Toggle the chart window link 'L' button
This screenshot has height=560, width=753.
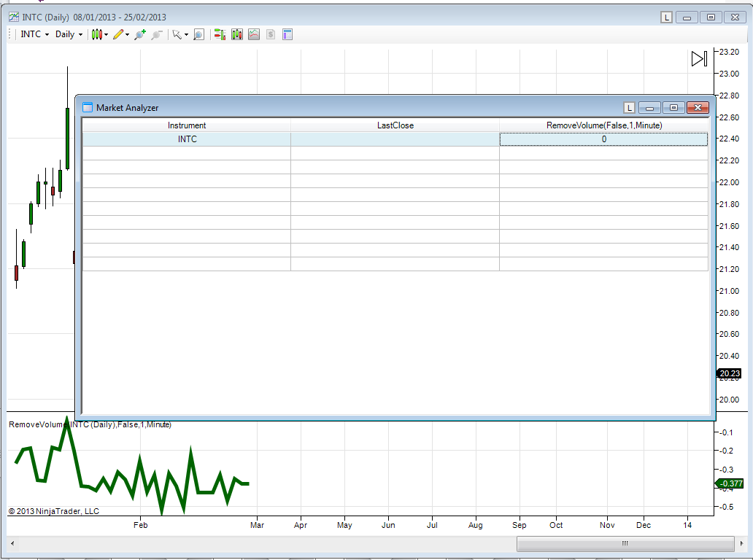tap(666, 17)
